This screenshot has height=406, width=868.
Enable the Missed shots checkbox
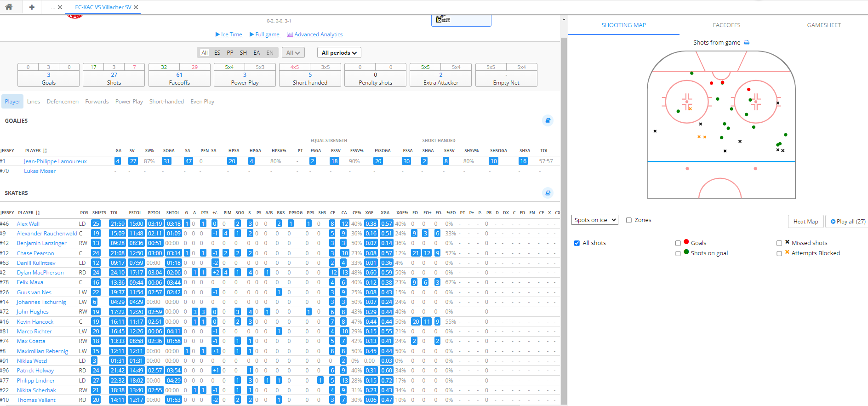point(779,243)
